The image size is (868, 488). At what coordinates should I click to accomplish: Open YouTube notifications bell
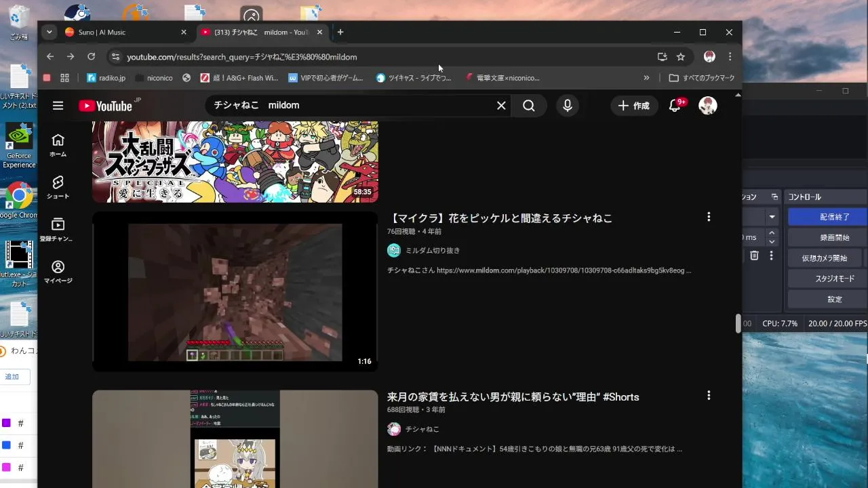coord(675,106)
